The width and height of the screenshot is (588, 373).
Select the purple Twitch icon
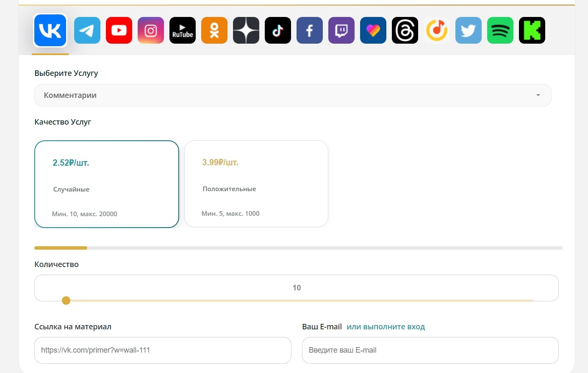click(x=341, y=30)
